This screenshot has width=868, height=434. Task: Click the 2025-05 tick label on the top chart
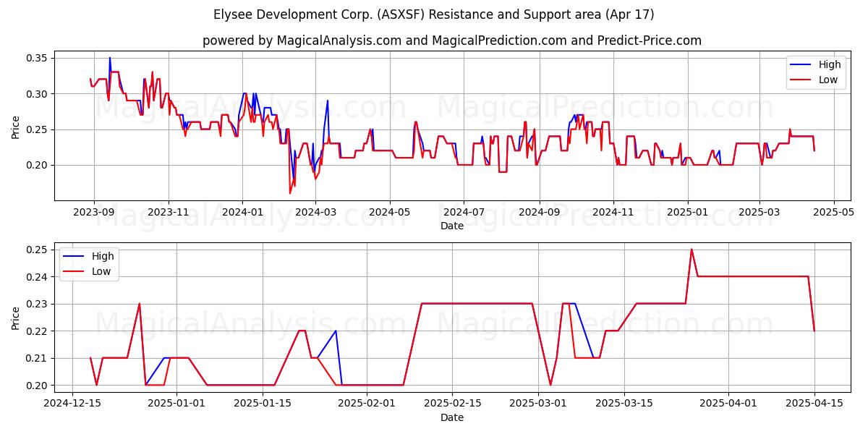tap(833, 213)
